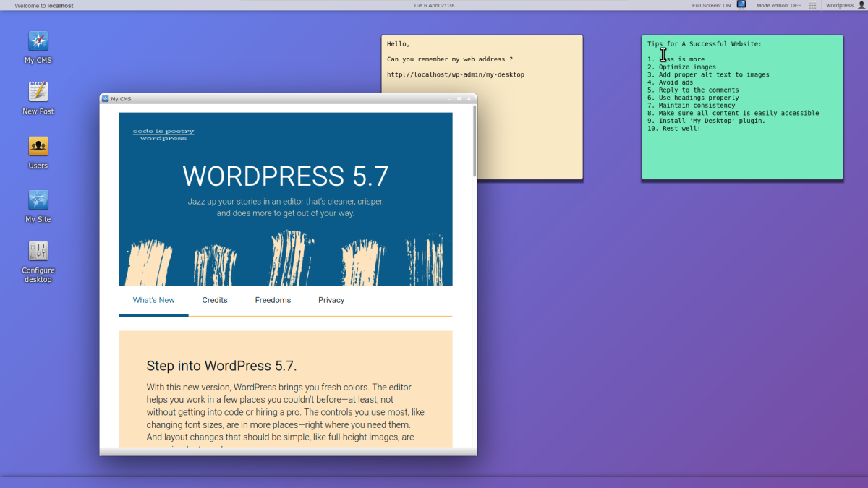Open the Privacy tab
Screen dimensions: 868x488
(331, 300)
